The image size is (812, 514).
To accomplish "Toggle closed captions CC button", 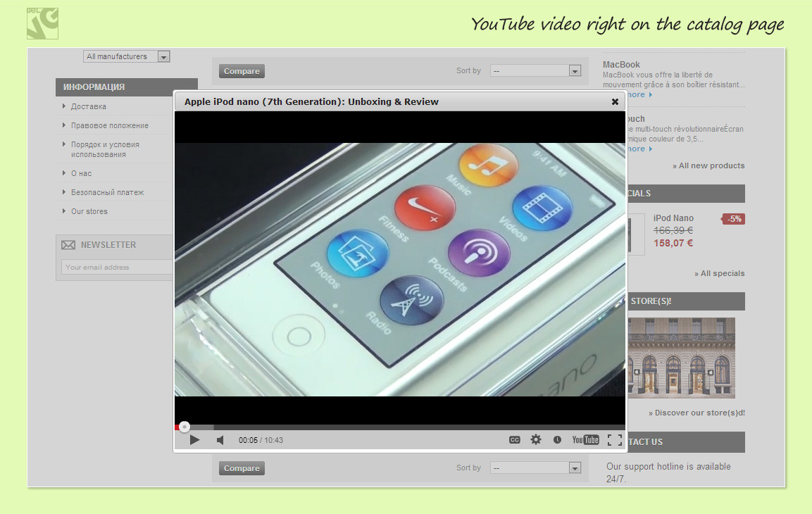I will tap(514, 440).
